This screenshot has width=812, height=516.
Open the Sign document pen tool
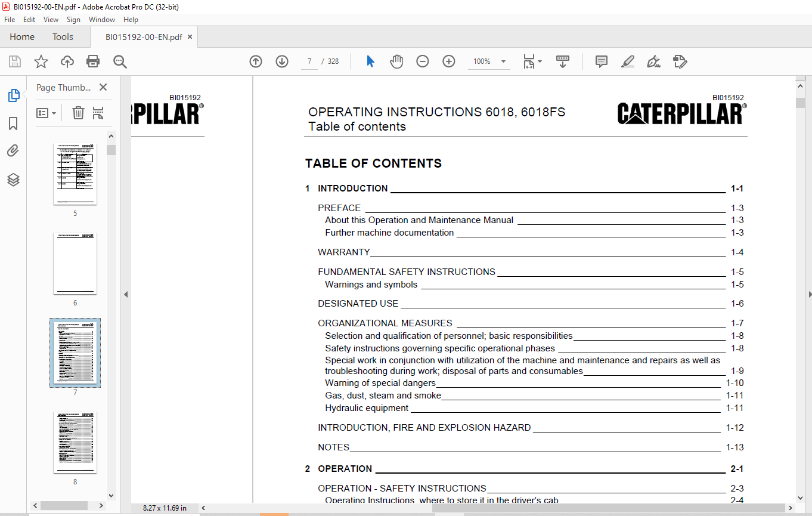653,61
